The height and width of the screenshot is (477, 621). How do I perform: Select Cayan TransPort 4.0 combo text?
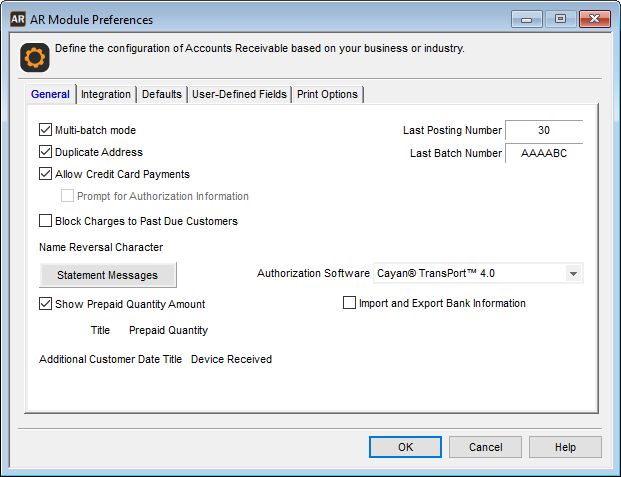click(x=436, y=273)
